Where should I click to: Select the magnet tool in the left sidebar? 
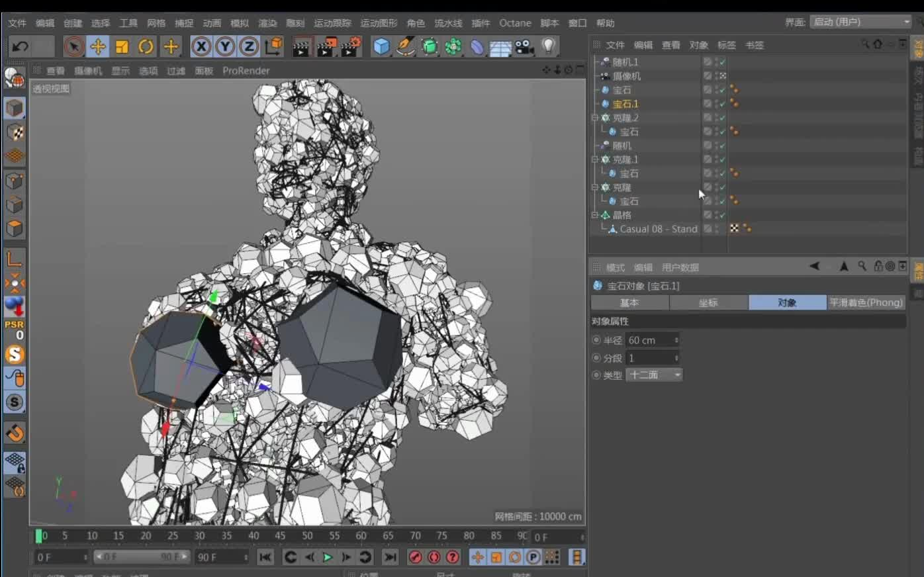point(15,432)
